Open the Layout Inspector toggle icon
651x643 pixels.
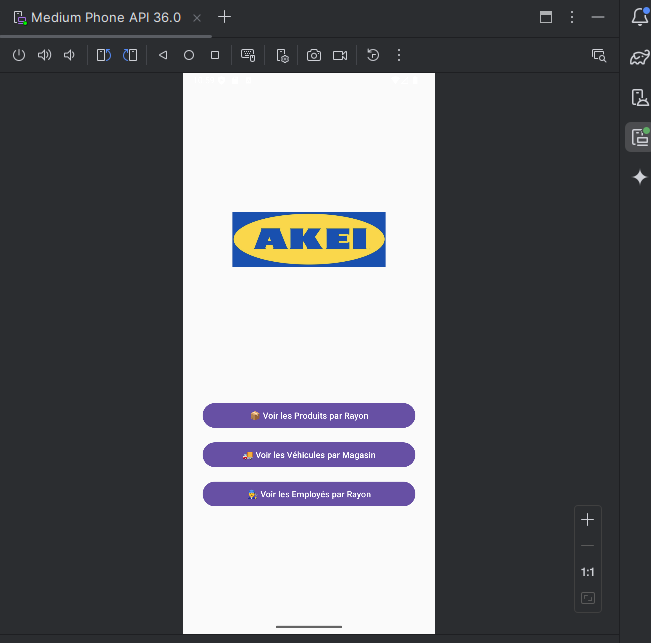599,55
